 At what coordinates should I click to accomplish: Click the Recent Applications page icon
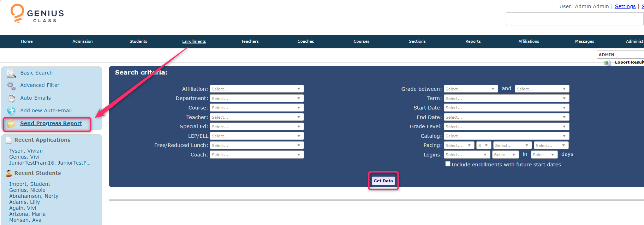coord(9,140)
